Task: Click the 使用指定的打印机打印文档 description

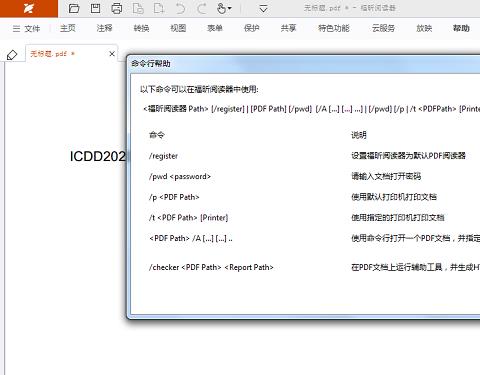Action: click(398, 218)
